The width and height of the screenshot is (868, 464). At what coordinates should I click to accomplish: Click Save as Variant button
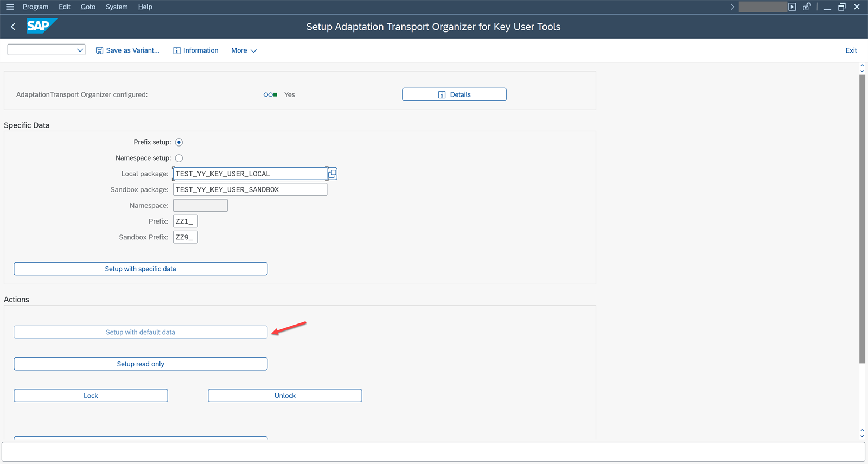tap(128, 50)
